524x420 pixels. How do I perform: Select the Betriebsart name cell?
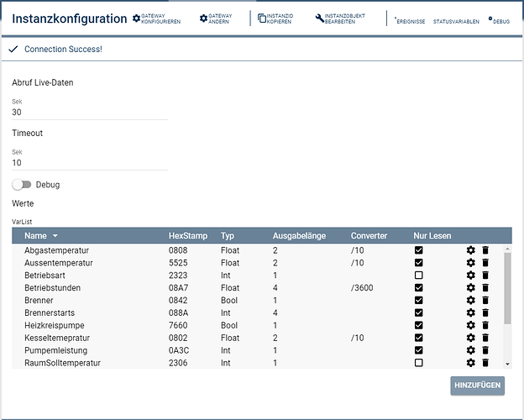point(45,276)
